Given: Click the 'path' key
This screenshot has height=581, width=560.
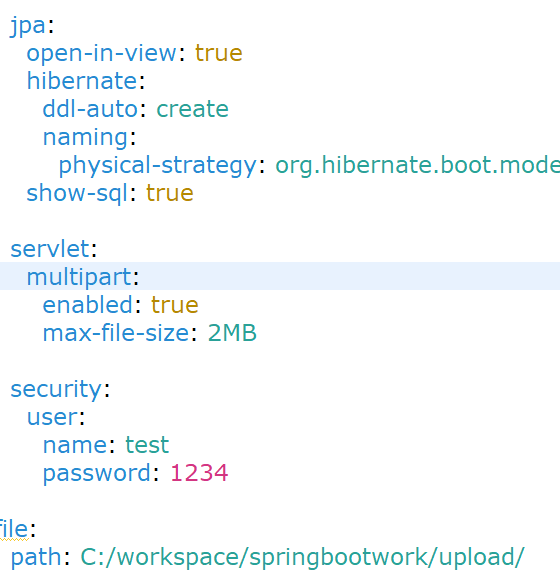Looking at the screenshot, I should click(36, 558).
